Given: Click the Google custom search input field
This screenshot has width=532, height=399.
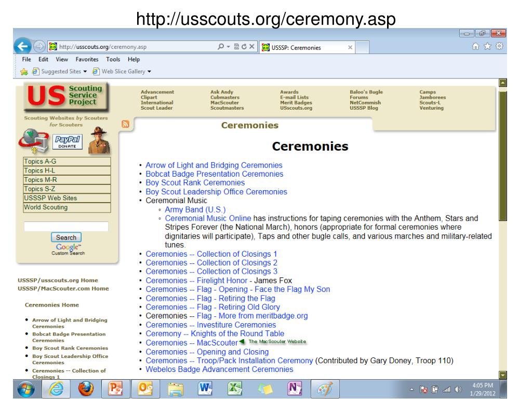Looking at the screenshot, I should point(66,227).
